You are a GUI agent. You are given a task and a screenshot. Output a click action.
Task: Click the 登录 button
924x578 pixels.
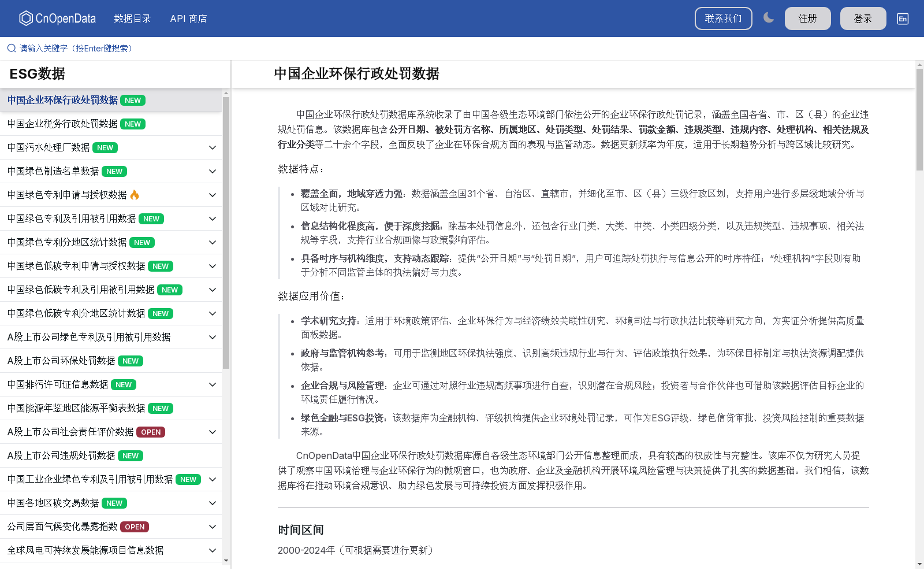863,18
